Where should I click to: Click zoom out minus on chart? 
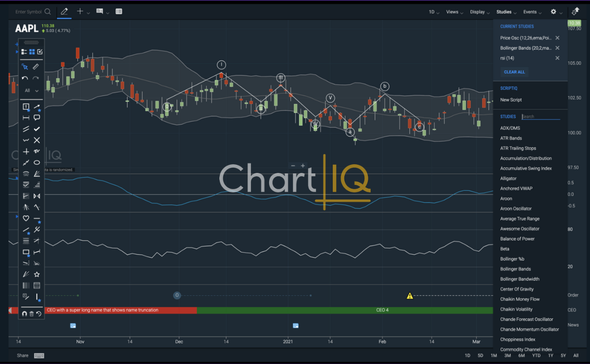[x=293, y=166]
